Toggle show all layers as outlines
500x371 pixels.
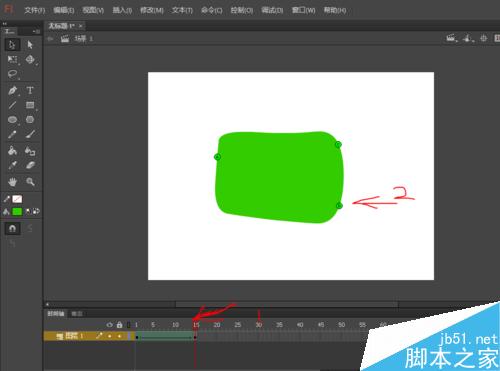(129, 324)
